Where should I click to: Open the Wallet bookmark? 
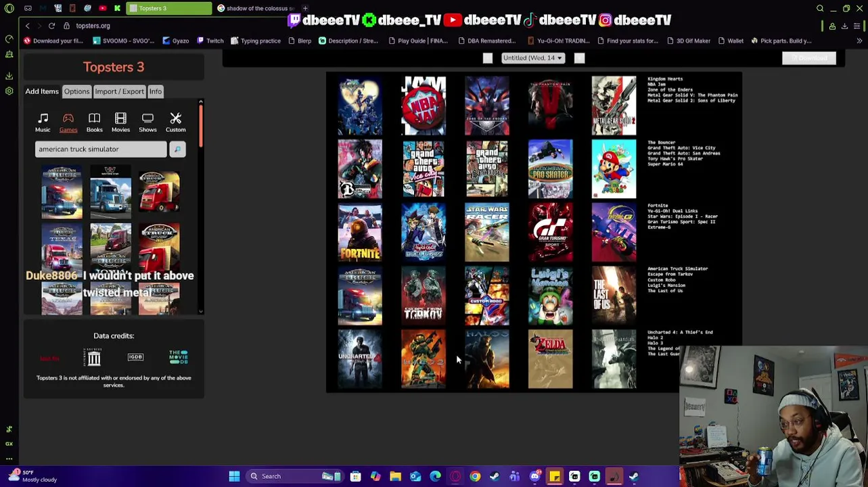click(x=730, y=41)
